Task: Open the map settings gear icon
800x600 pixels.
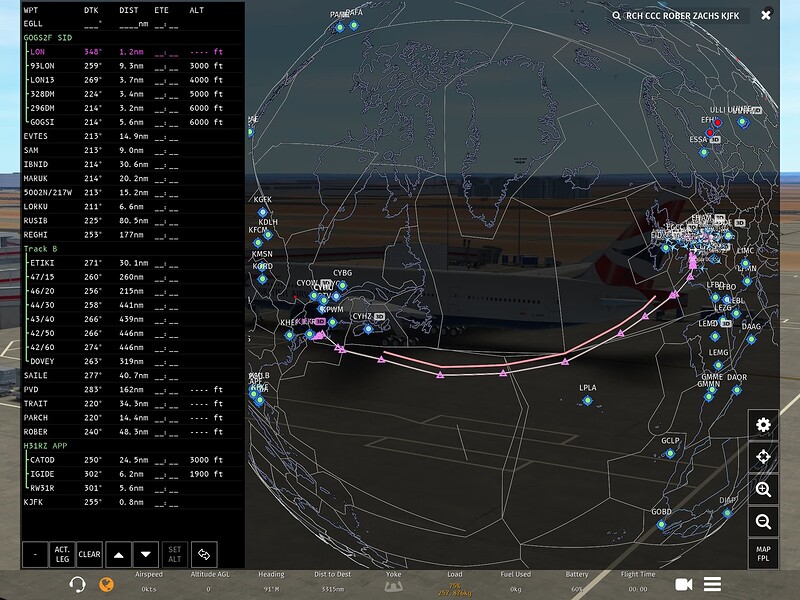Action: (764, 425)
